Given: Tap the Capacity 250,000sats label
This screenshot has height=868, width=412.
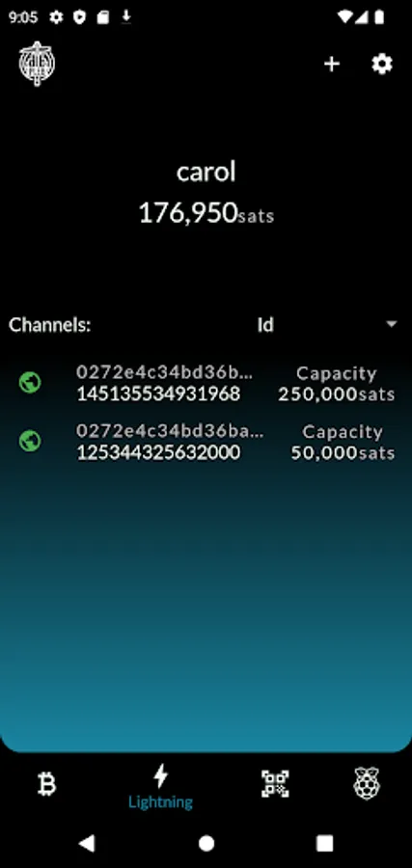Looking at the screenshot, I should [336, 384].
